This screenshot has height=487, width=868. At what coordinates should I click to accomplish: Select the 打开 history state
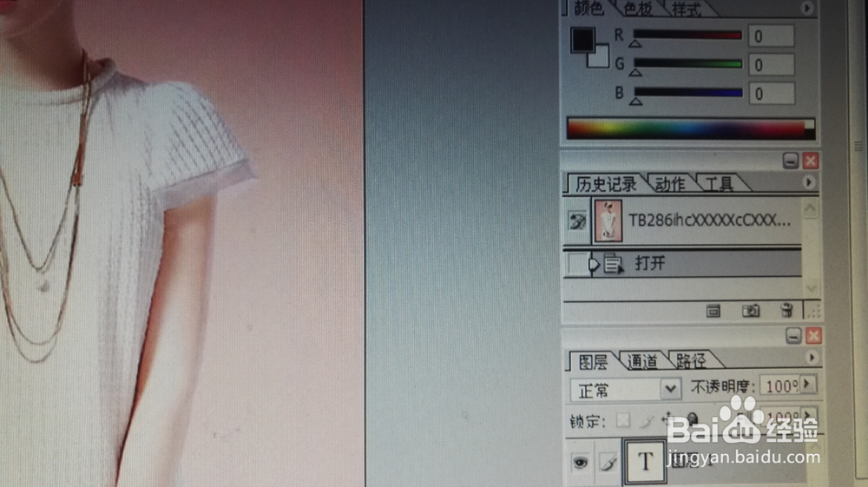tap(682, 263)
